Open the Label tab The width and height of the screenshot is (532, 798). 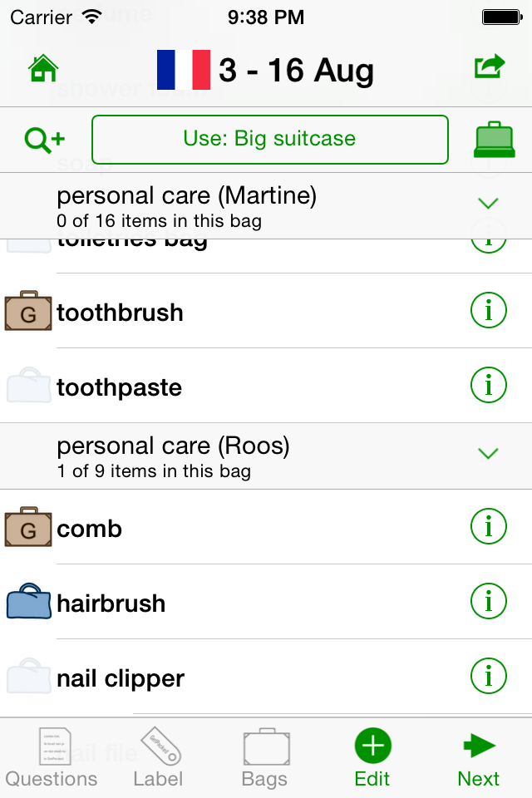[158, 756]
